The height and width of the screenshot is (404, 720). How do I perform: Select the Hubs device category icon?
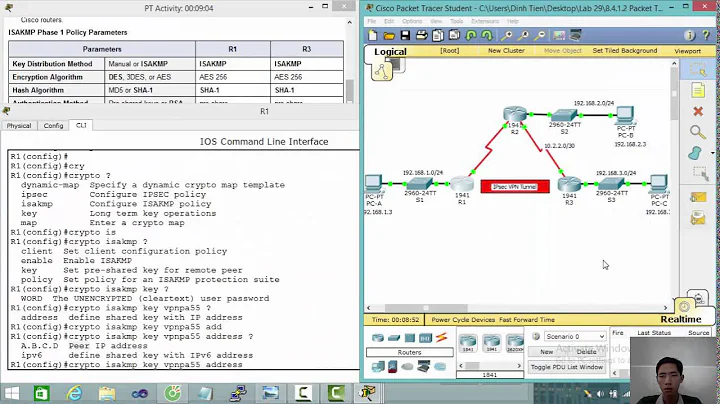pos(410,338)
